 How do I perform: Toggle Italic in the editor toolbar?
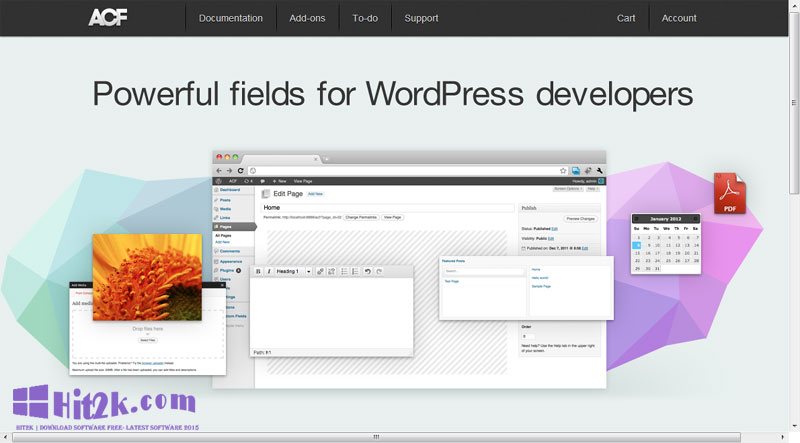click(x=269, y=272)
